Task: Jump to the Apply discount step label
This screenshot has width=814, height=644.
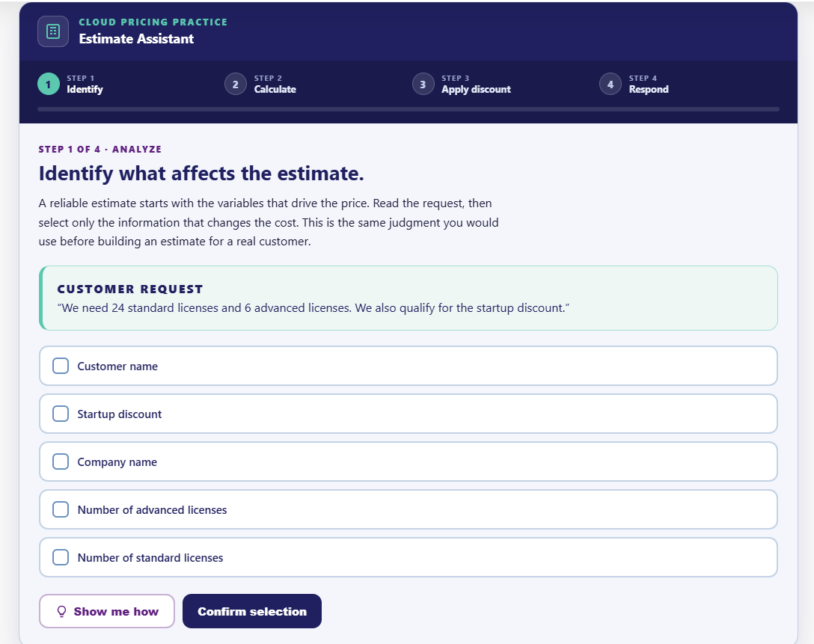Action: pos(476,89)
